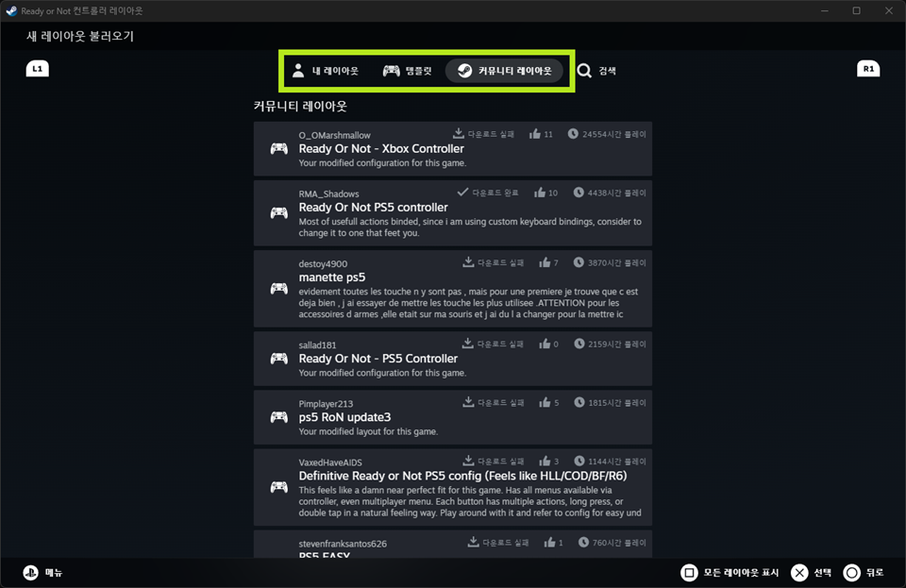Click the cross button icon beside 선택

pos(799,572)
